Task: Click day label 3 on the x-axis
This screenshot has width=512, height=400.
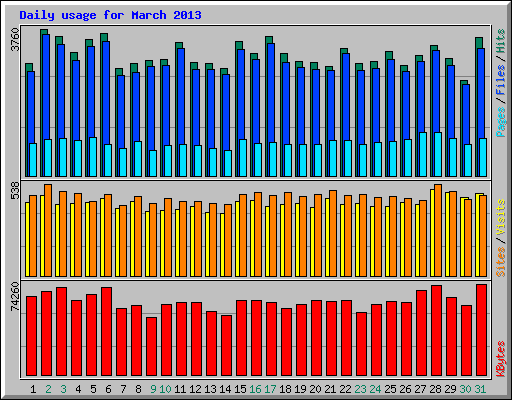Action: point(63,389)
